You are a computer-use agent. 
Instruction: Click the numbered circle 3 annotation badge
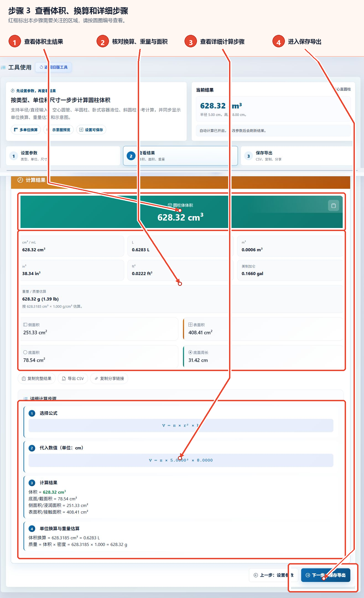point(191,42)
